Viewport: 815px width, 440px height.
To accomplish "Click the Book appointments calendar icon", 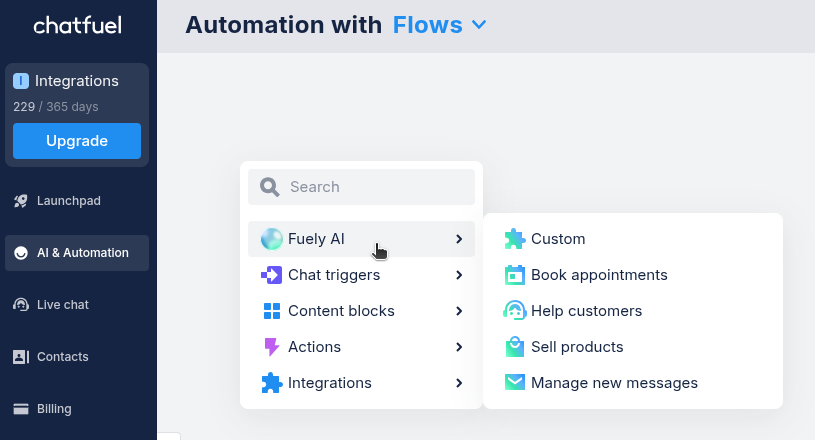I will 515,275.
